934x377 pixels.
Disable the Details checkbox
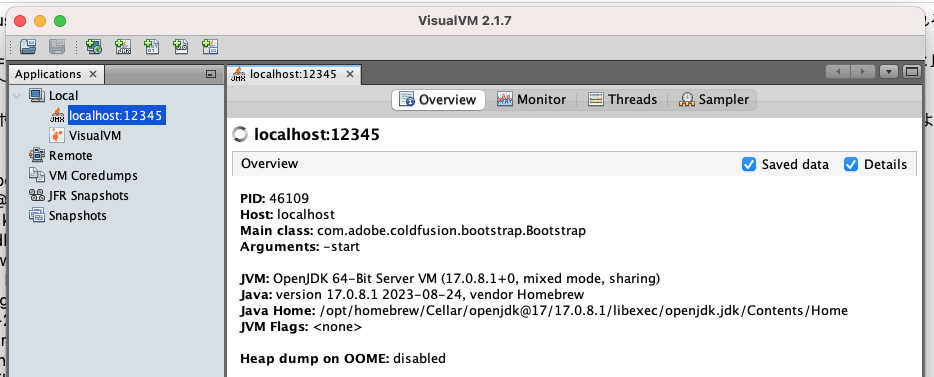point(851,164)
